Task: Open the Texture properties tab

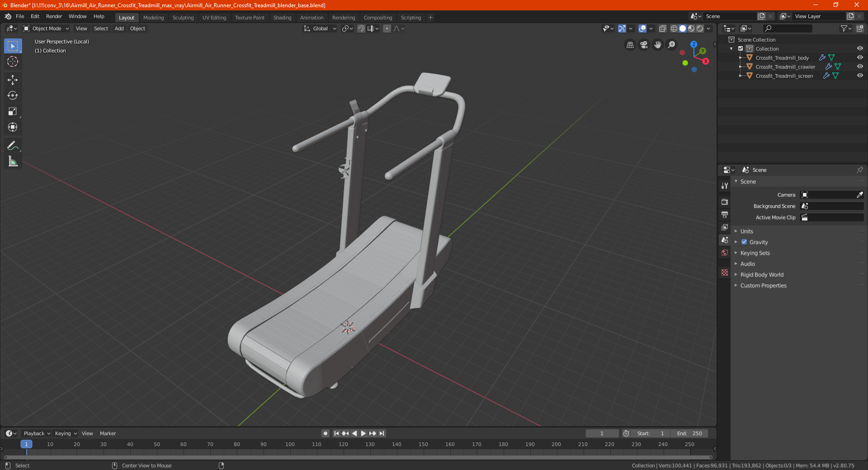Action: click(x=725, y=273)
